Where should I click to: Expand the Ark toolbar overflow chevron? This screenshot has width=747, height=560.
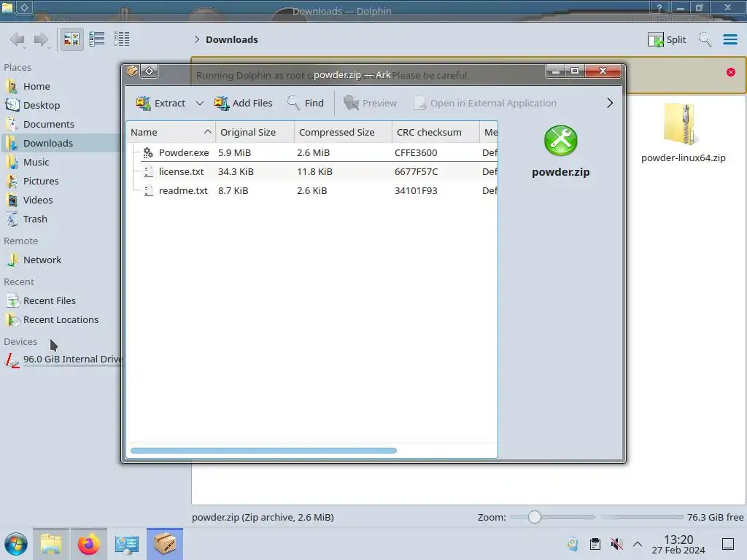609,103
